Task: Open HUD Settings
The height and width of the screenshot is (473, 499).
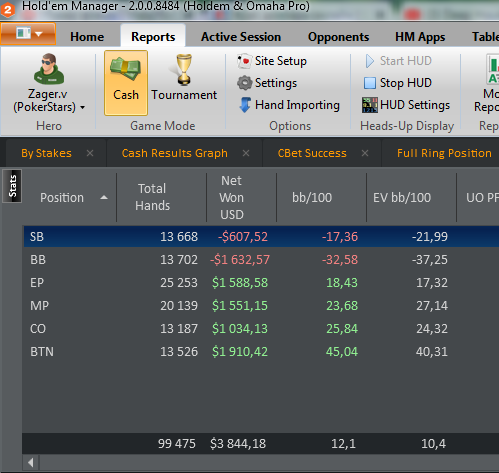Action: [x=406, y=105]
